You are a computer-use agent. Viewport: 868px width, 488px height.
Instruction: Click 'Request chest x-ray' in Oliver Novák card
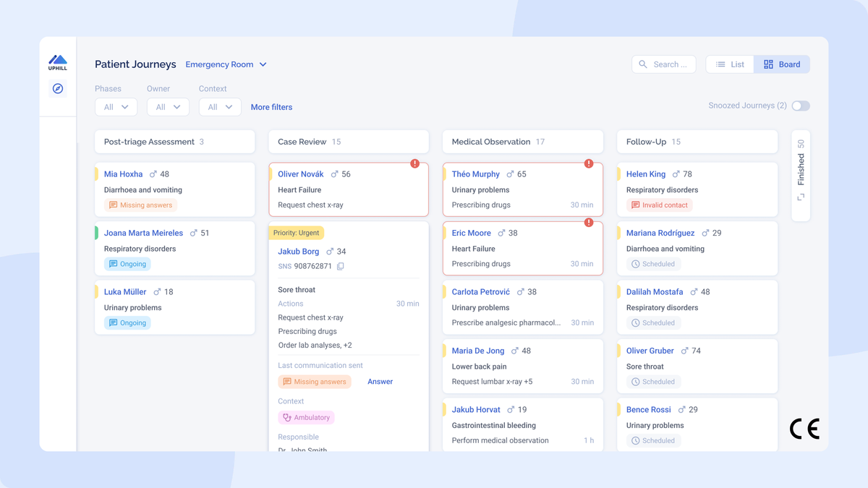click(311, 205)
